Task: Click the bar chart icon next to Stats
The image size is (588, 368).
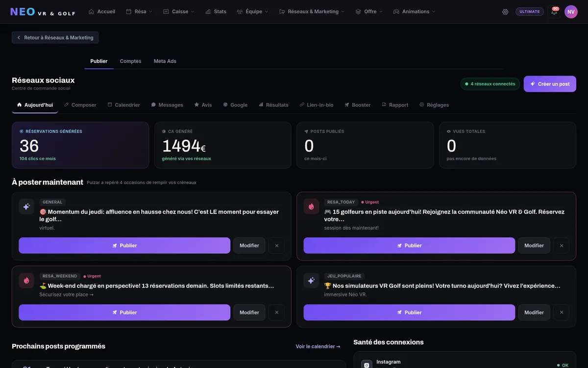Action: click(x=208, y=12)
